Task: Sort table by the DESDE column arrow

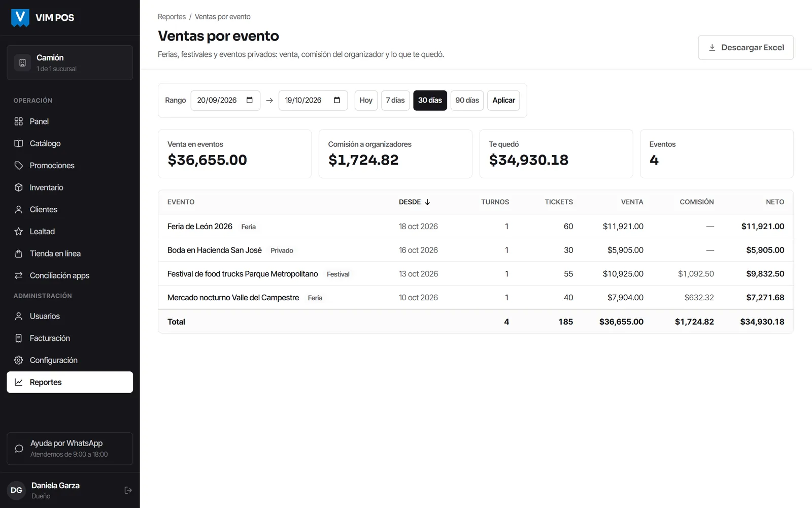Action: tap(427, 202)
